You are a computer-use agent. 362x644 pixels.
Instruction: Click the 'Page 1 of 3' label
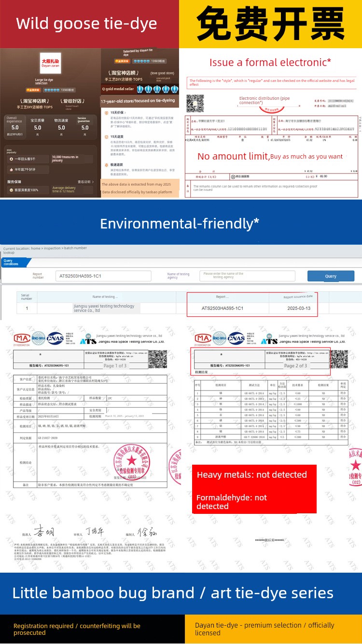tap(115, 366)
